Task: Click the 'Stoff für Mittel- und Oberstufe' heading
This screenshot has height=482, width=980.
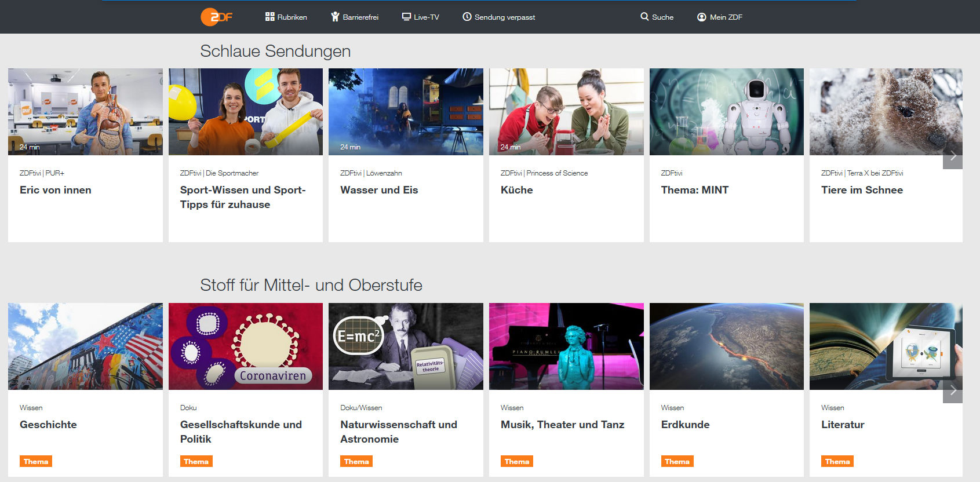Action: 311,285
